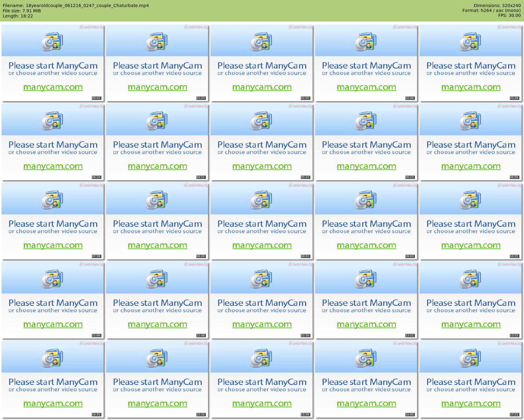Choose the frame labeled 15:16
This screenshot has height=420, width=524.
click(x=157, y=379)
